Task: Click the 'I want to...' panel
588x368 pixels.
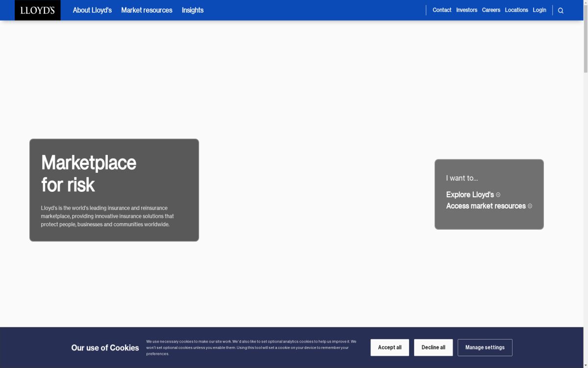Action: (489, 194)
